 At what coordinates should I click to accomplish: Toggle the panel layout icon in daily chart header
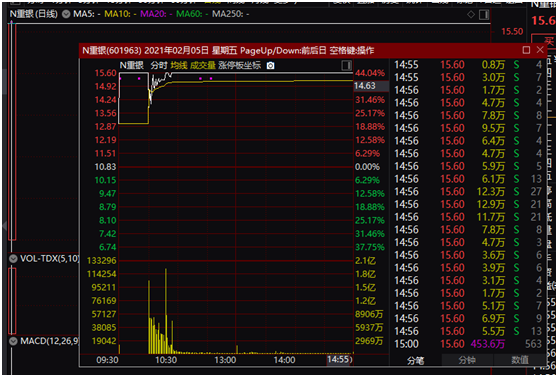pos(483,15)
